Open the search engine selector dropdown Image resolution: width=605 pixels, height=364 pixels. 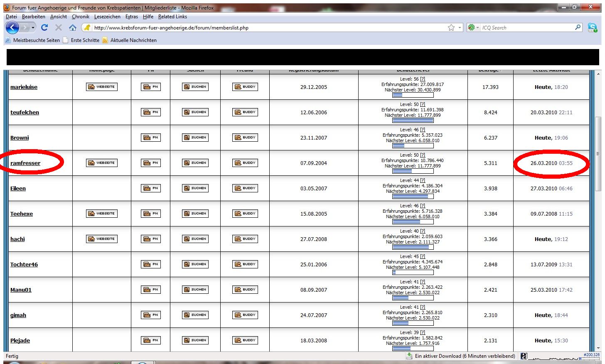[x=473, y=28]
